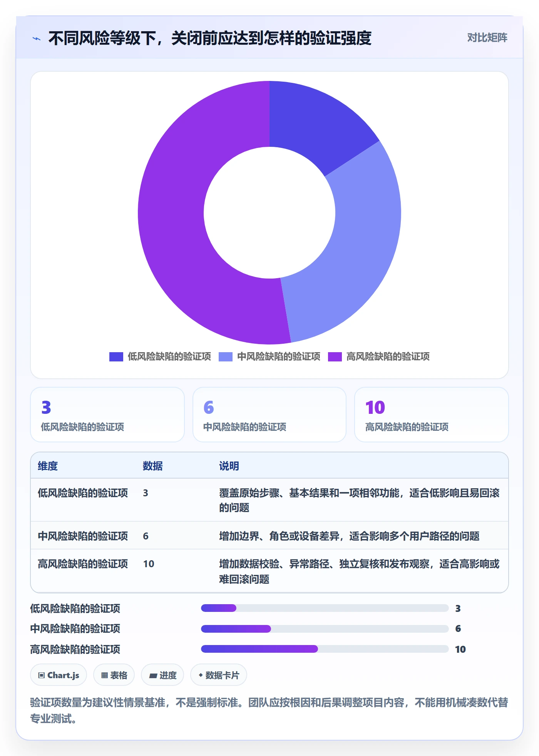
Task: Select the data card showing 10
Action: pyautogui.click(x=432, y=415)
